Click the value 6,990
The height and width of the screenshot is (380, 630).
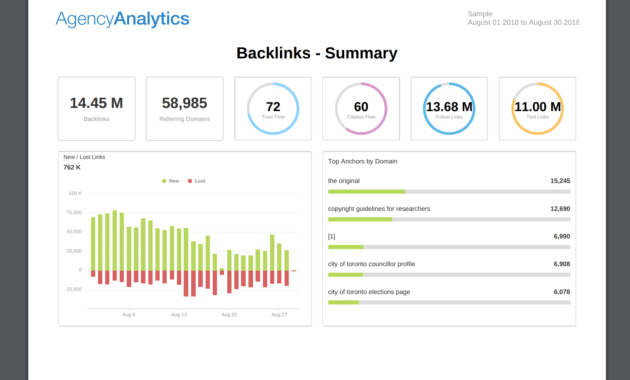(562, 237)
